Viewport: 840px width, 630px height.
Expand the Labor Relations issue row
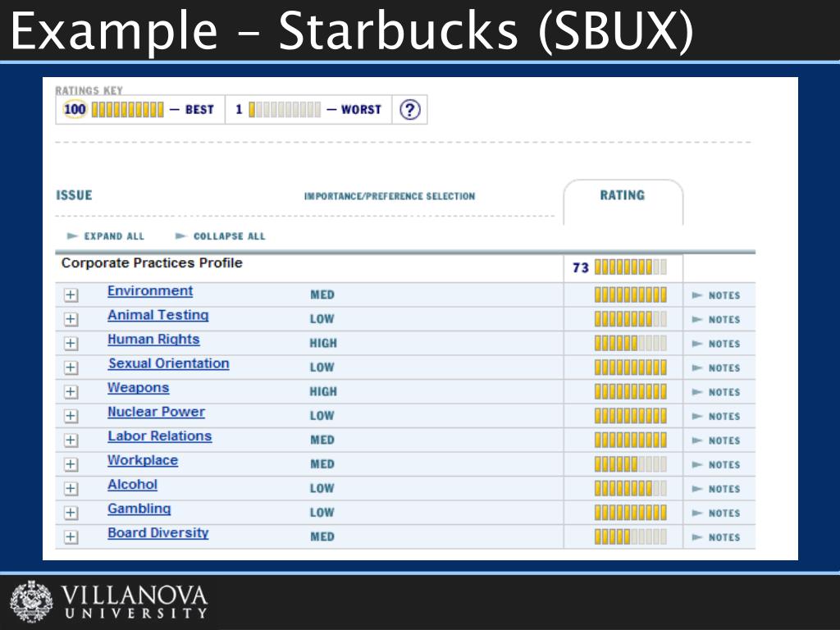[71, 441]
